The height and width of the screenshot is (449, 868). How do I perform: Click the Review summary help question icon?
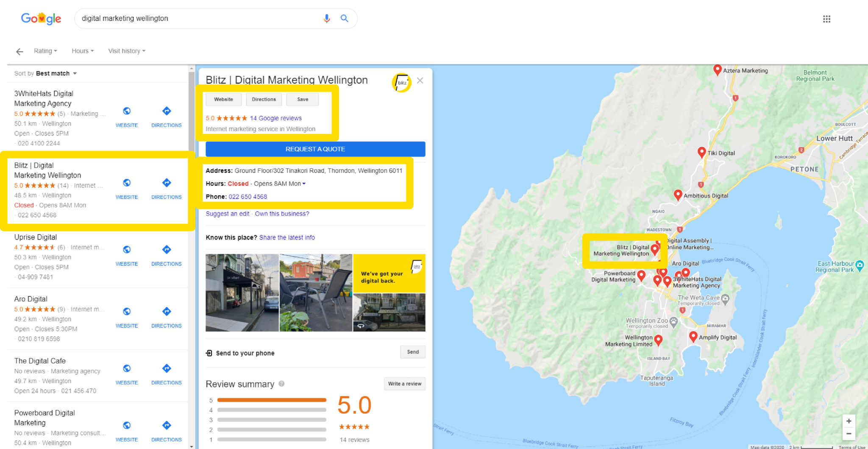point(281,384)
